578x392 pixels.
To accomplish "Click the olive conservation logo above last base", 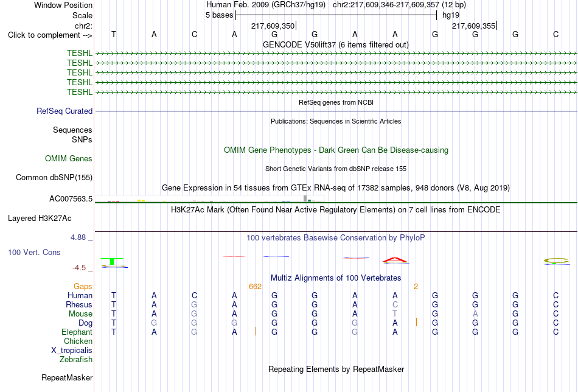I will (x=556, y=261).
